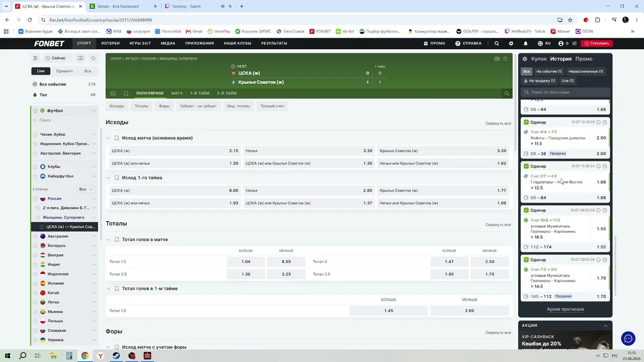Collapse Исход матча (основное время) section
Screen dimensions: 644x362
pyautogui.click(x=108, y=138)
